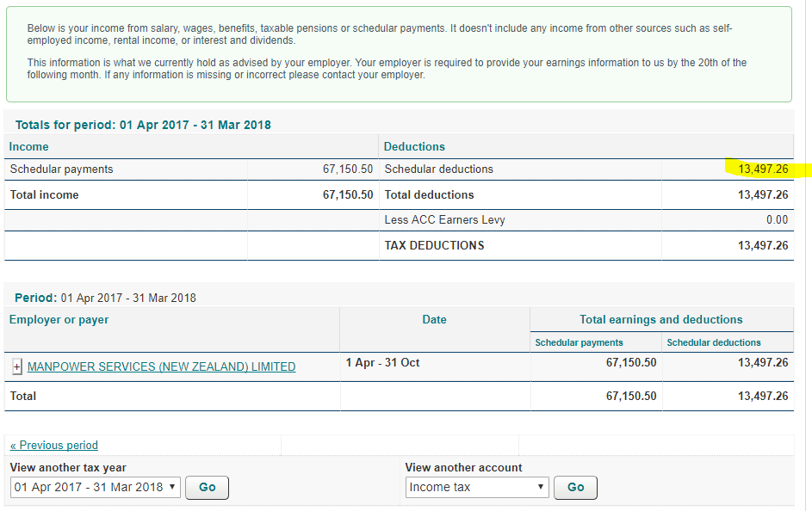Viewport: 812px width, 511px height.
Task: Click the date cell 1 Apr - 31 Oct
Action: [382, 362]
